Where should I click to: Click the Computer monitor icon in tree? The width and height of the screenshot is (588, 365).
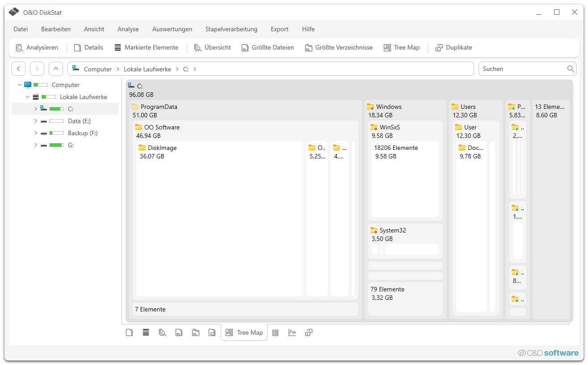click(28, 85)
